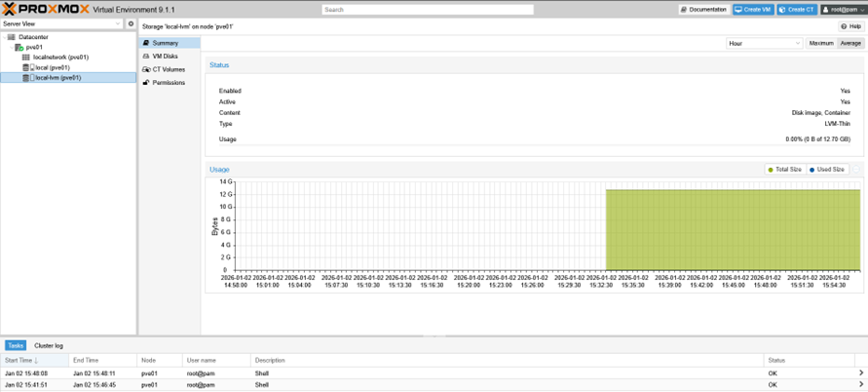Screen dimensions: 868x392
Task: Sort by Node column header
Action: (160, 361)
